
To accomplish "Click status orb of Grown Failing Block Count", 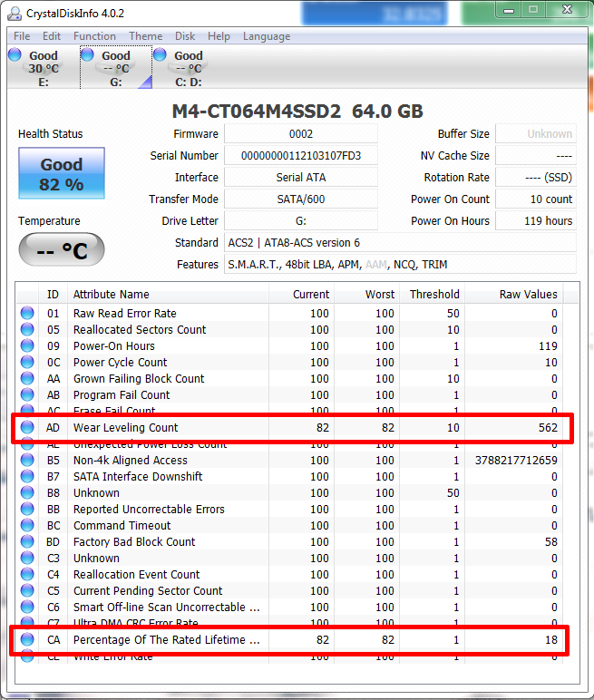I will pyautogui.click(x=27, y=378).
